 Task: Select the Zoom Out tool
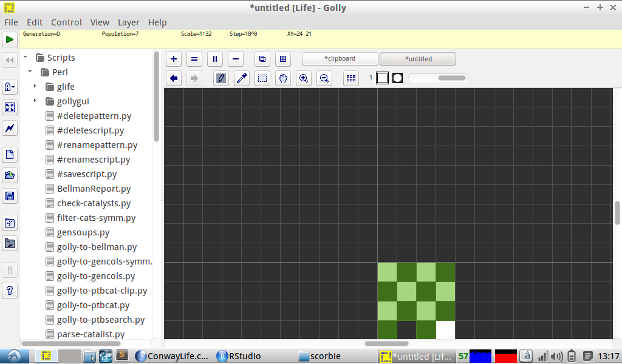point(324,78)
